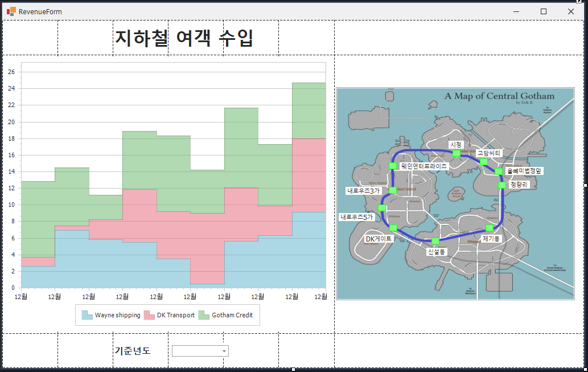Click the A Map of Central Gotham title
588x372 pixels.
[500, 96]
